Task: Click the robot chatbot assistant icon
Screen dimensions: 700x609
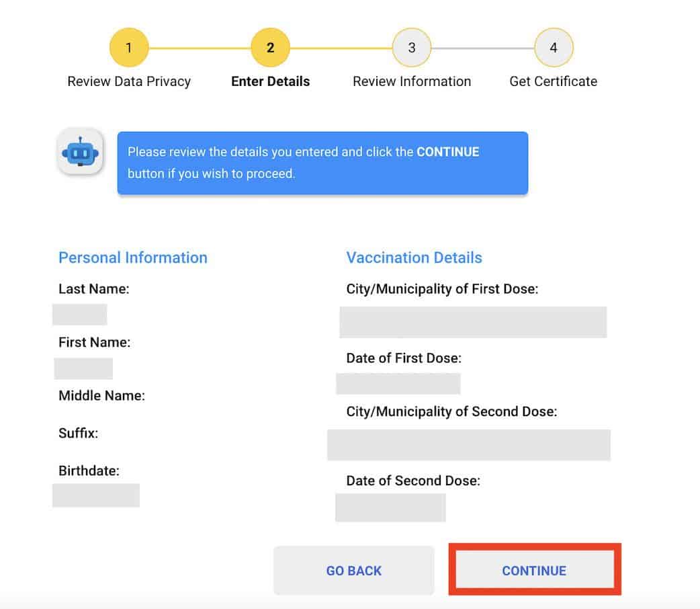Action: coord(80,152)
